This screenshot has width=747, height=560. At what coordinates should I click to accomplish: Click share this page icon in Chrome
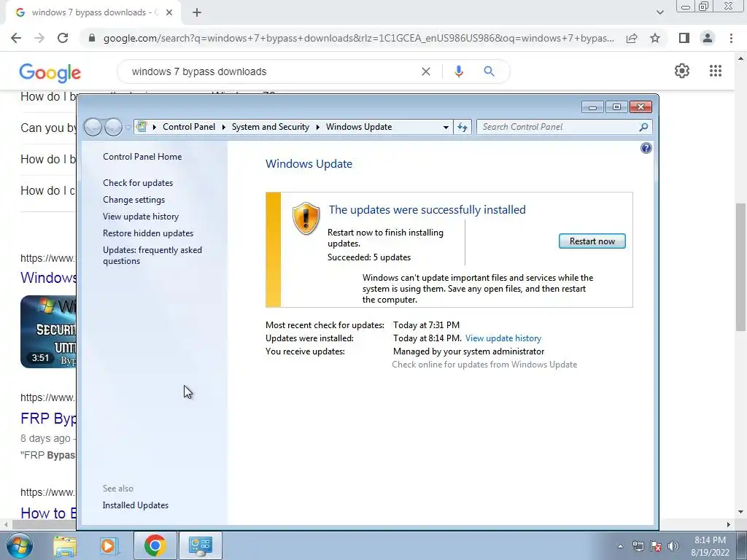click(632, 38)
